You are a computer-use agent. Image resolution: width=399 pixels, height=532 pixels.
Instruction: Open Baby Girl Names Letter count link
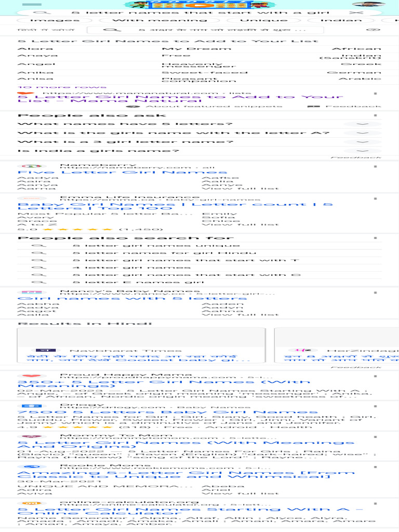tap(175, 206)
